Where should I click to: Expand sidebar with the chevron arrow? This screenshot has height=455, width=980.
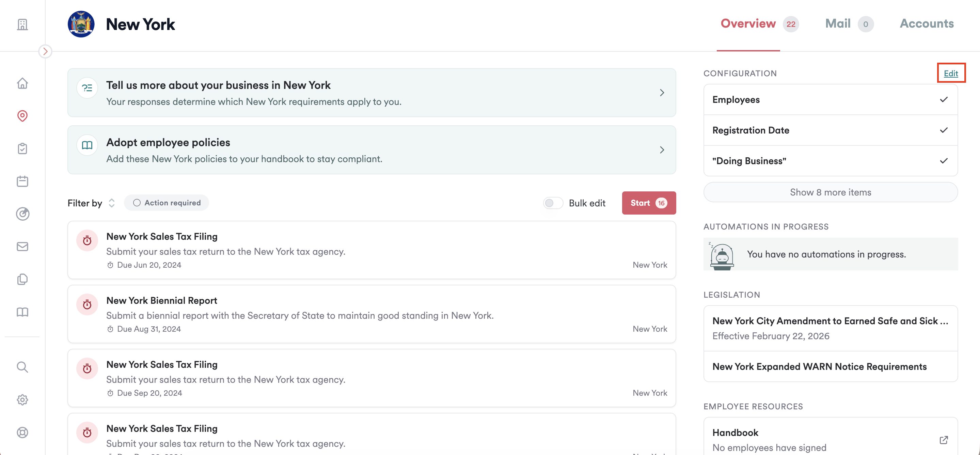[45, 51]
